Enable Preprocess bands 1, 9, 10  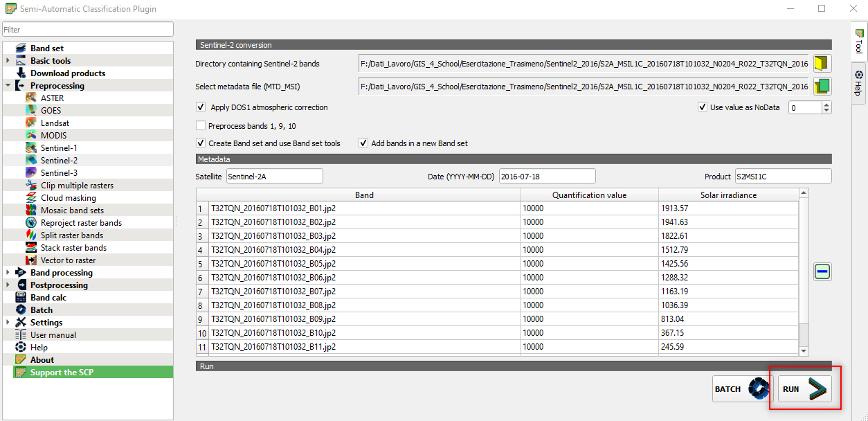201,126
